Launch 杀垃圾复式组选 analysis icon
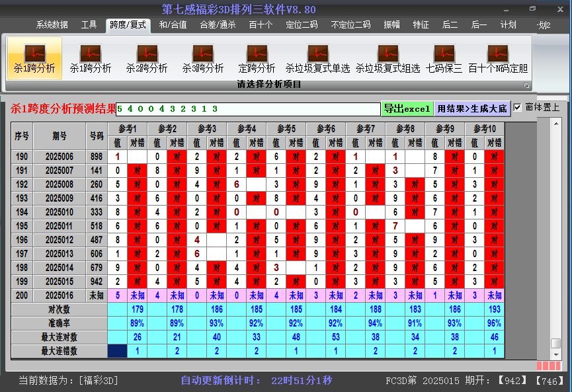This screenshot has width=572, height=392. (388, 58)
